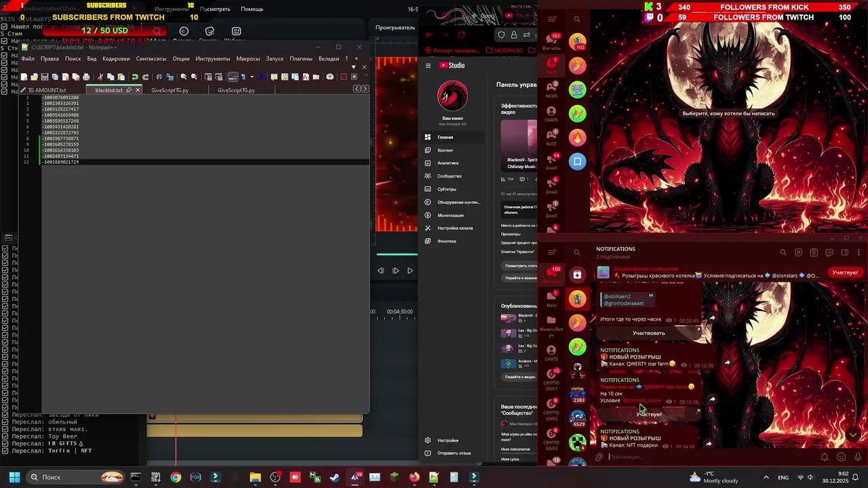868x488 pixels.
Task: Click the scroll tabs left arrow in Notepad++
Action: 357,89
